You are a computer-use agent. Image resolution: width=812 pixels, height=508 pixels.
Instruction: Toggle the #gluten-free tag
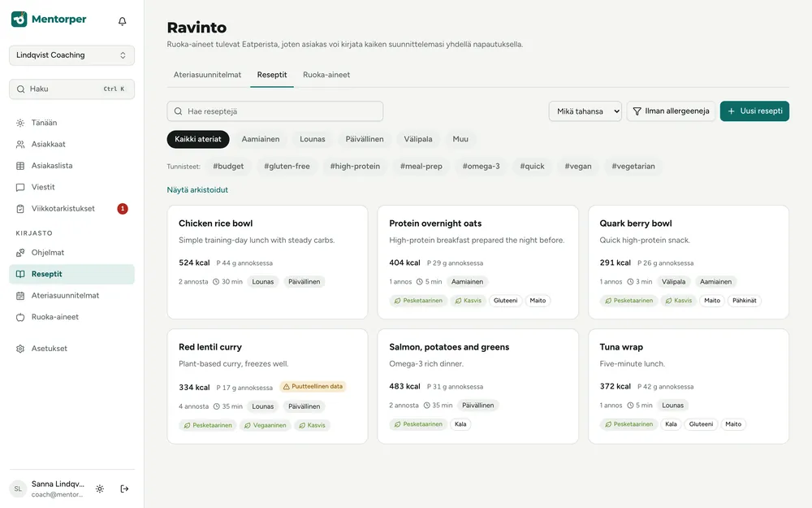287,167
